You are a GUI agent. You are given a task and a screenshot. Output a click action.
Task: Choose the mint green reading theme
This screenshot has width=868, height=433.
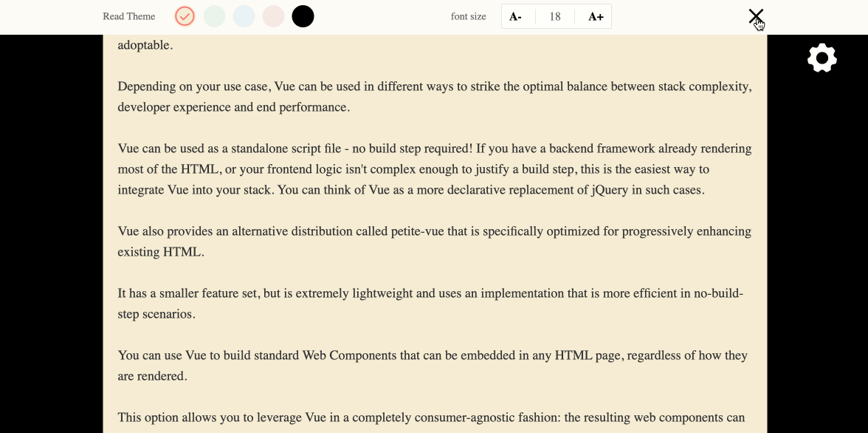point(214,16)
